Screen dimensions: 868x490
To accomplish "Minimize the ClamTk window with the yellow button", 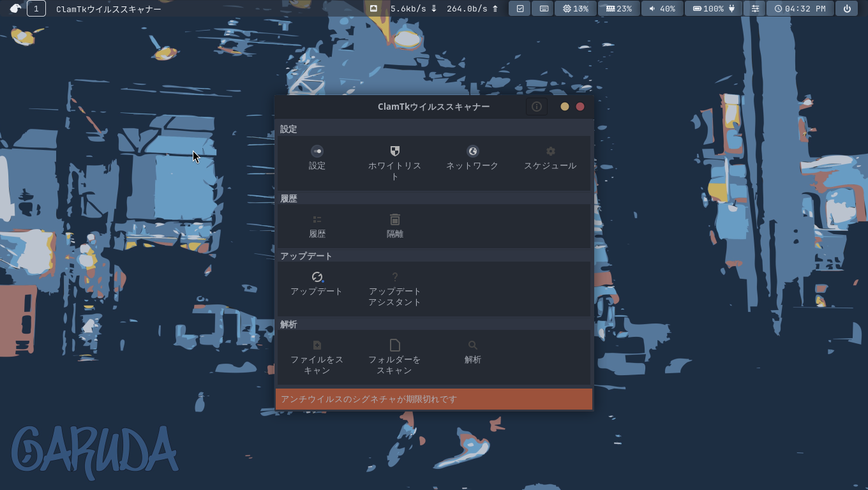I will (565, 107).
